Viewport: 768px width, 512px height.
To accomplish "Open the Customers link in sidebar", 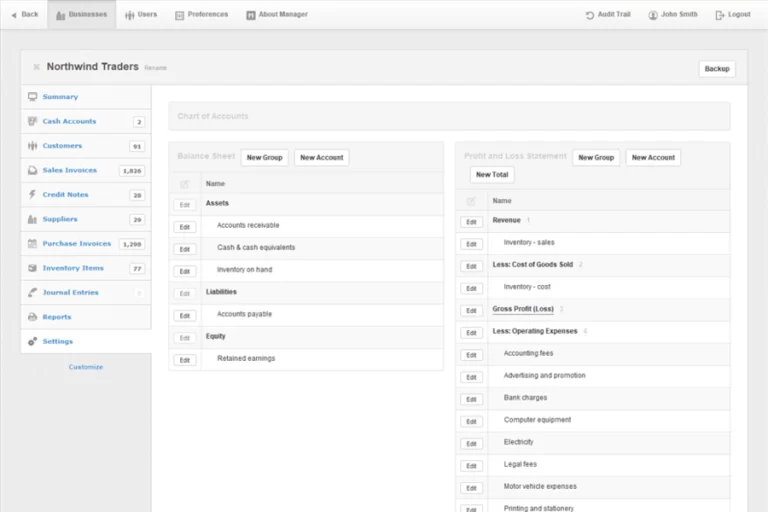I will (62, 146).
